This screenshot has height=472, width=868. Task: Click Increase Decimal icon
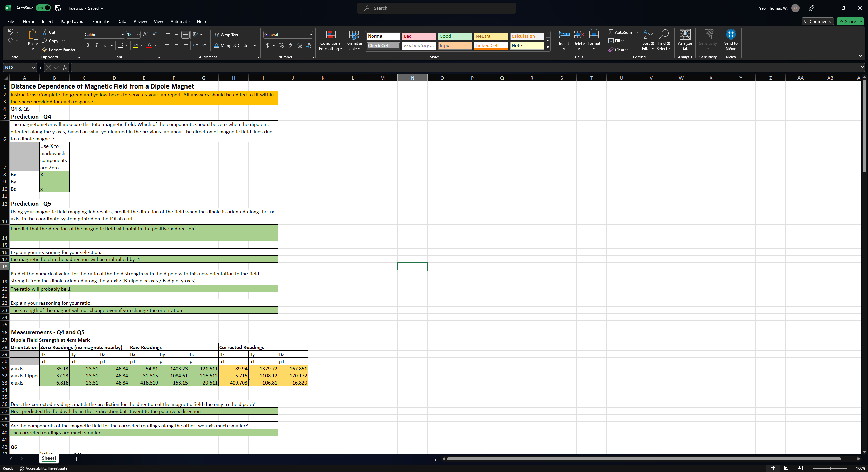click(x=300, y=45)
